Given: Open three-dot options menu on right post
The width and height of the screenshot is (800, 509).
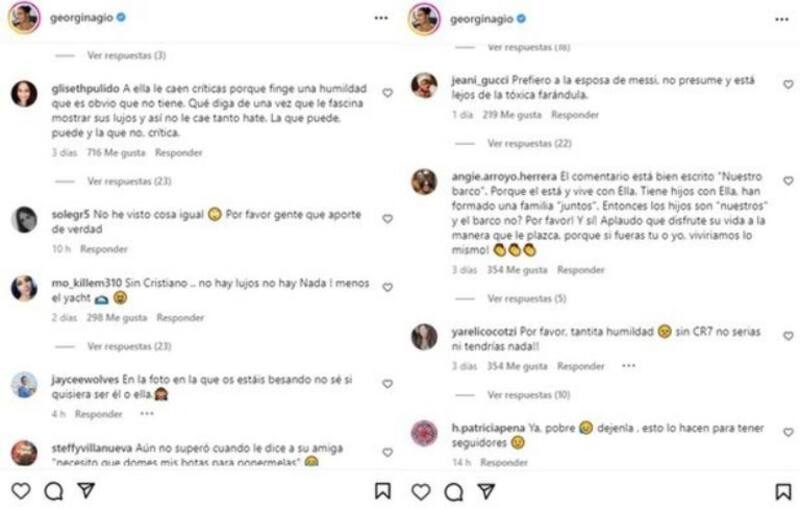Looking at the screenshot, I should click(x=781, y=18).
